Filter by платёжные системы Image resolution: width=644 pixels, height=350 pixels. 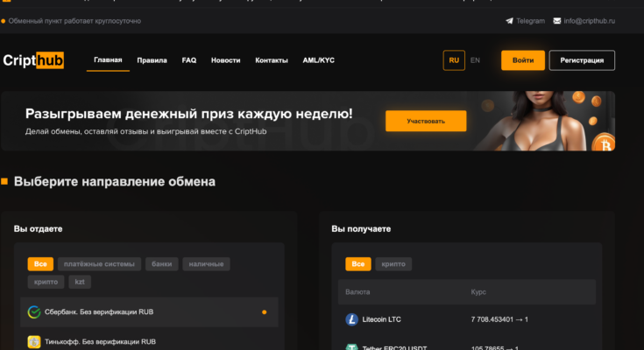99,264
